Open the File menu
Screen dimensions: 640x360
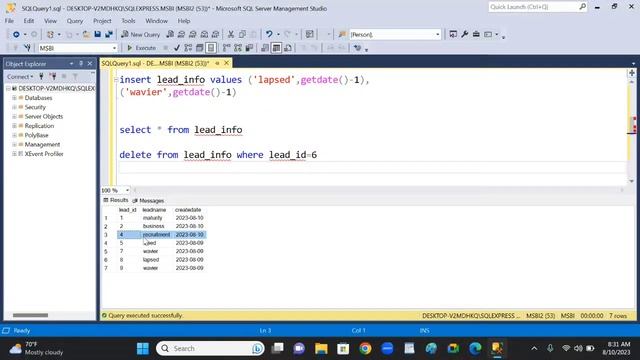pos(9,21)
